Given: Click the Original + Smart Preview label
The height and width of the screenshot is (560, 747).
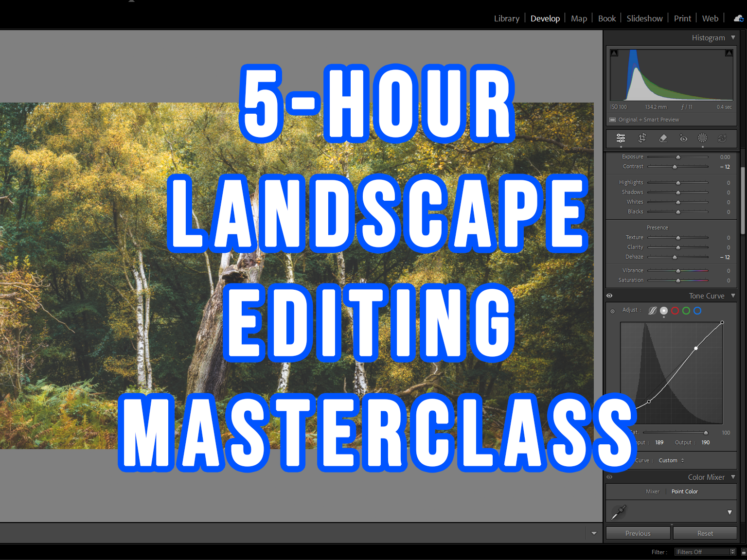Looking at the screenshot, I should (649, 120).
